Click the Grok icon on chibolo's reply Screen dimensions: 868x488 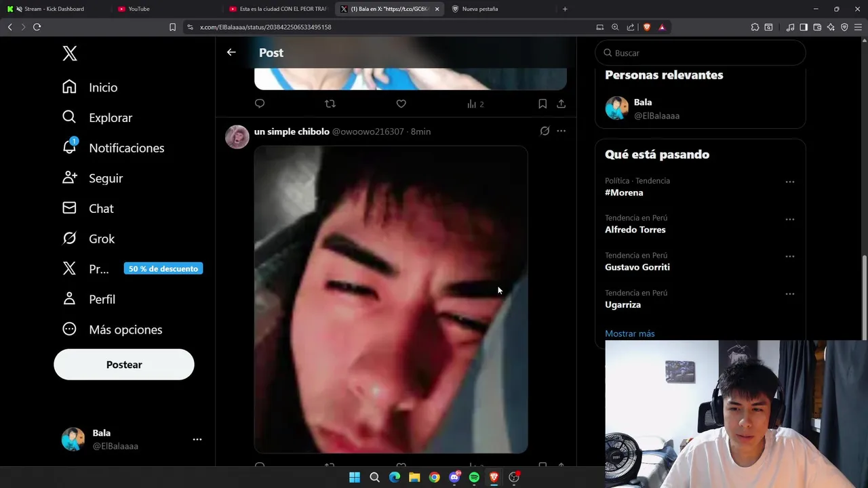click(x=545, y=131)
